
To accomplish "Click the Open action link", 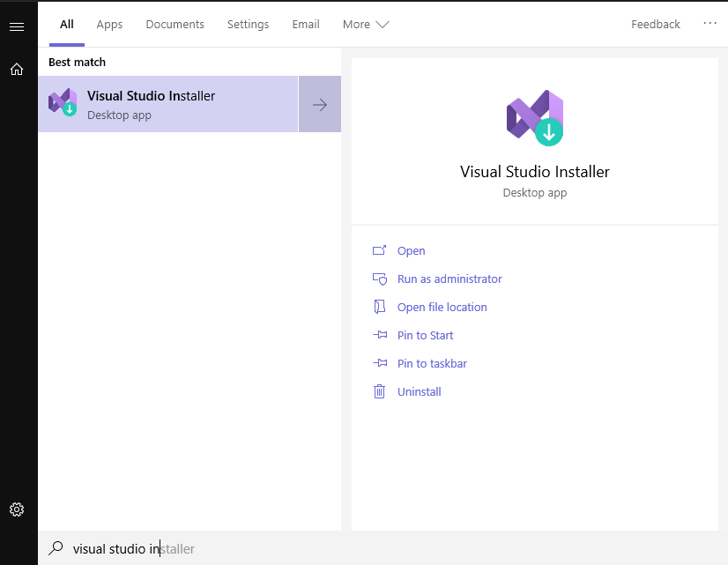I will [x=411, y=251].
